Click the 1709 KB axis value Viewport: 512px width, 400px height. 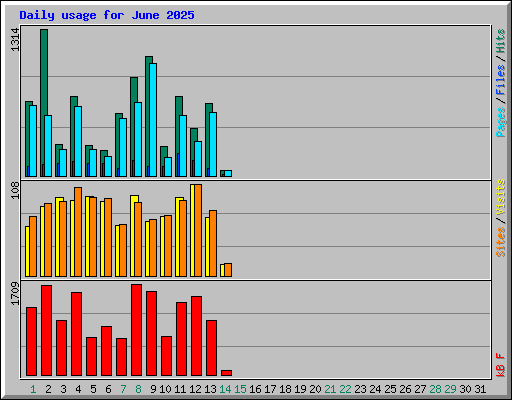15,293
